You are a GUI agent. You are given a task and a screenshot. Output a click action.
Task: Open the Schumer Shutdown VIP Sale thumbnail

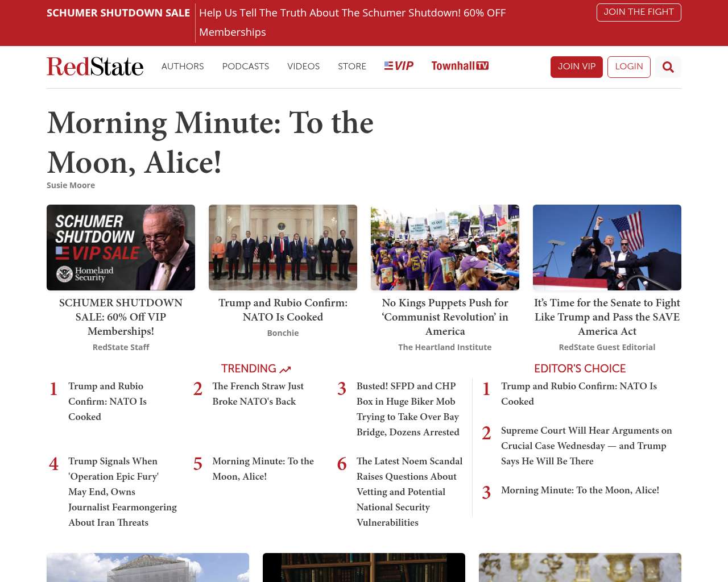121,247
